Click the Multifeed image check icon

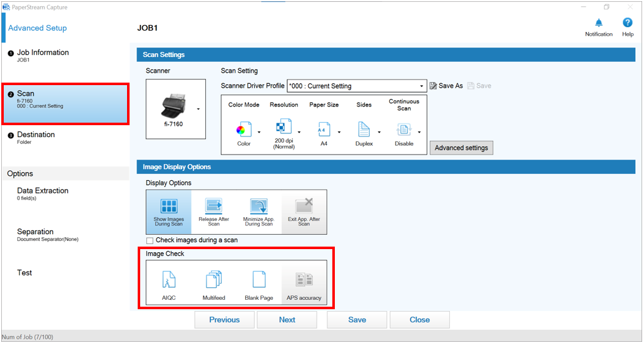213,279
